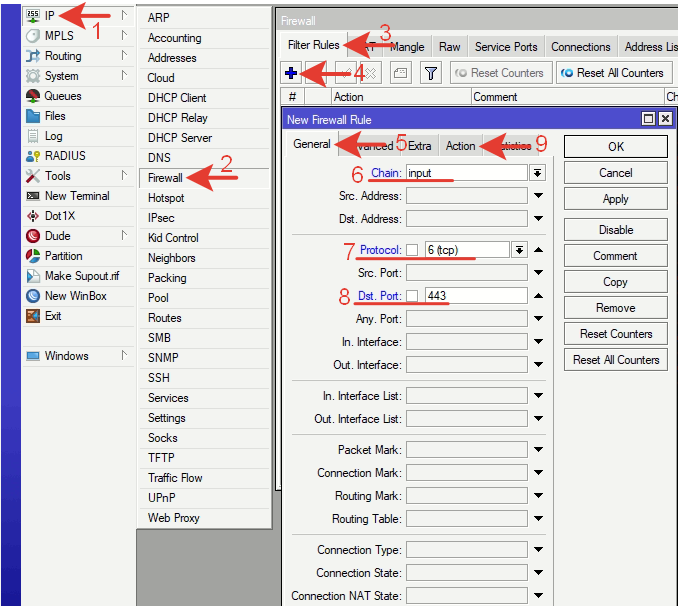The image size is (678, 606).
Task: Click the Exit icon
Action: (33, 316)
